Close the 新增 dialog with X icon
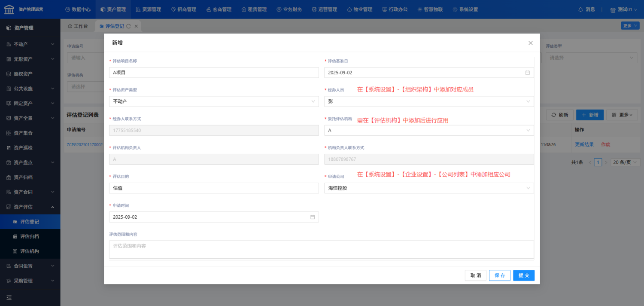 click(531, 43)
